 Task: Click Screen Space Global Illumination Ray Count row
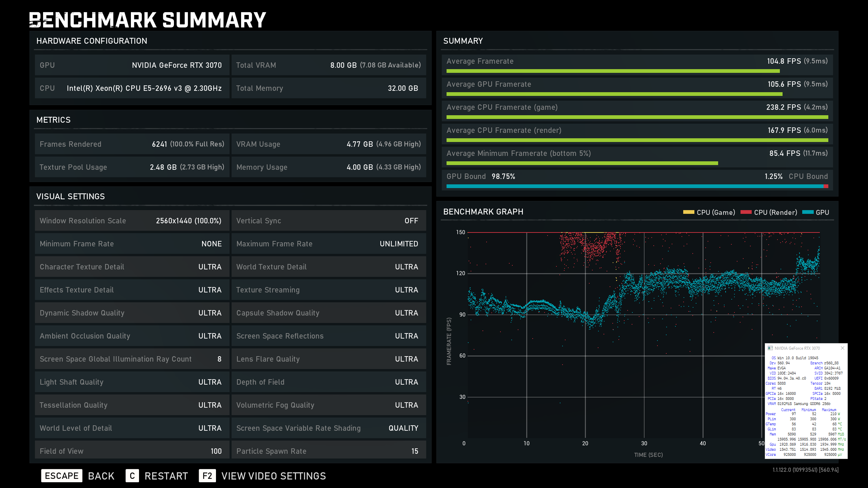[x=132, y=359]
